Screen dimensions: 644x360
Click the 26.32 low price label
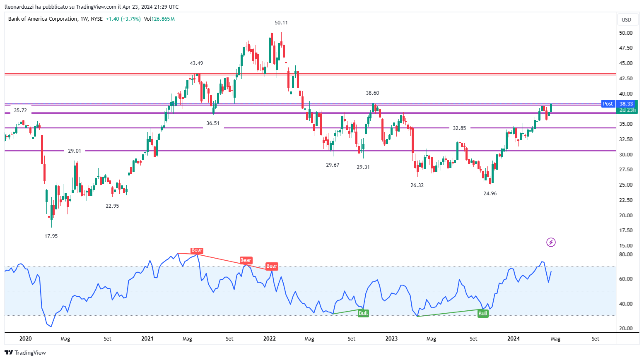(x=417, y=185)
